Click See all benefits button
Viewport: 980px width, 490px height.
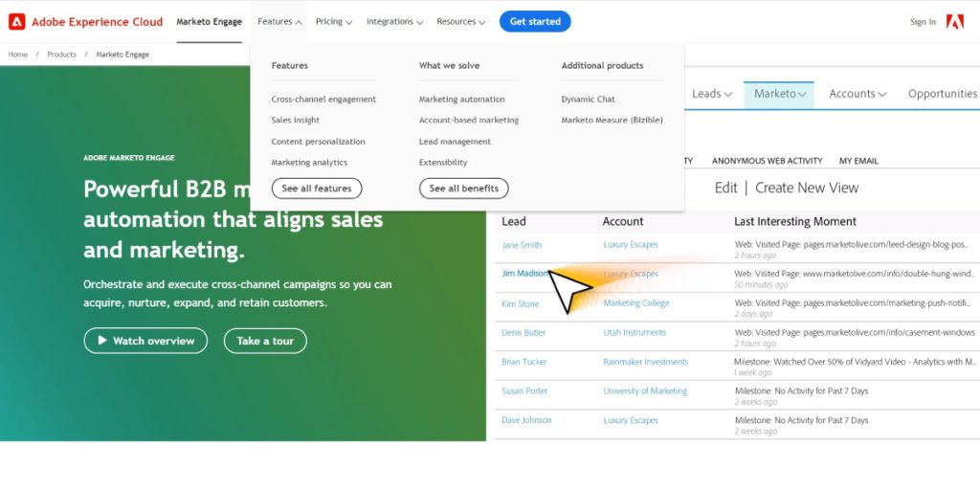click(x=464, y=189)
